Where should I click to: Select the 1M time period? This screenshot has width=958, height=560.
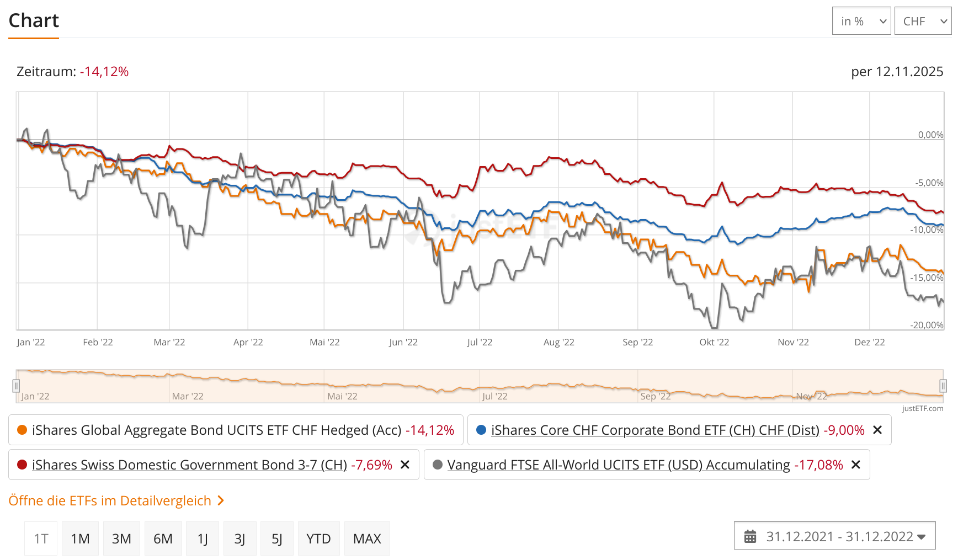pos(80,538)
